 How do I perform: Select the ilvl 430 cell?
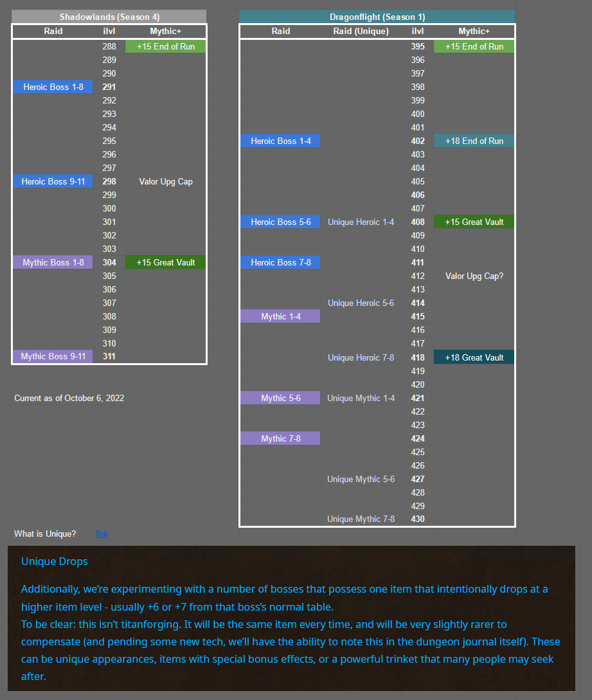click(418, 519)
